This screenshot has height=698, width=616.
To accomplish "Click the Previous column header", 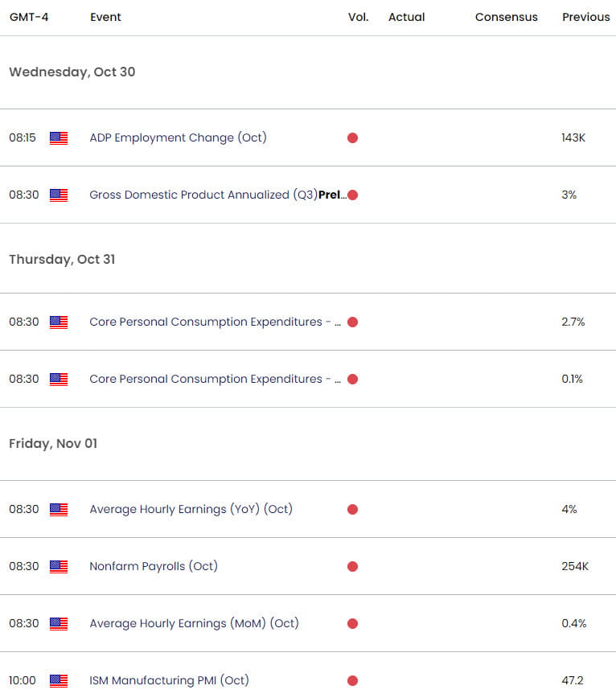I will tap(586, 17).
